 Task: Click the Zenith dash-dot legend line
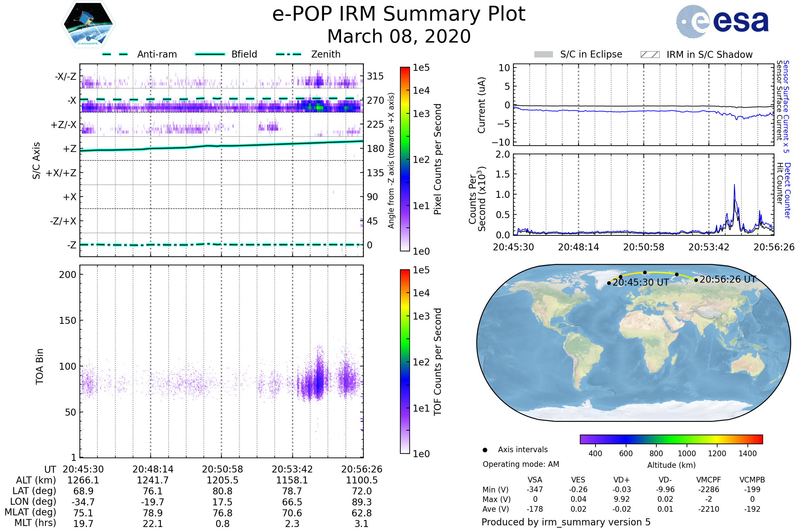point(289,54)
